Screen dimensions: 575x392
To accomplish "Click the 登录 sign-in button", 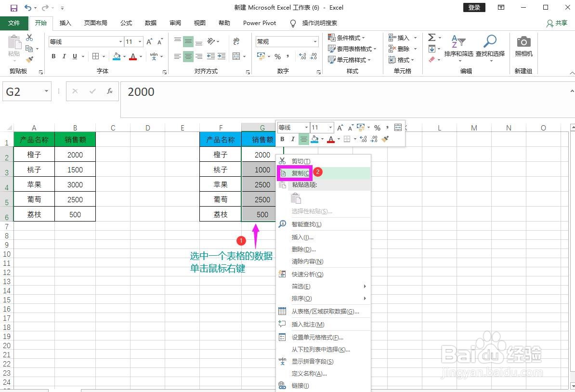I will 474,7.
